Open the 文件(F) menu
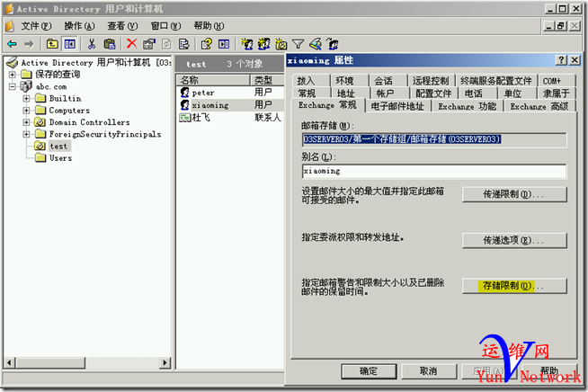Viewport: 588px width, 392px height. click(x=36, y=26)
